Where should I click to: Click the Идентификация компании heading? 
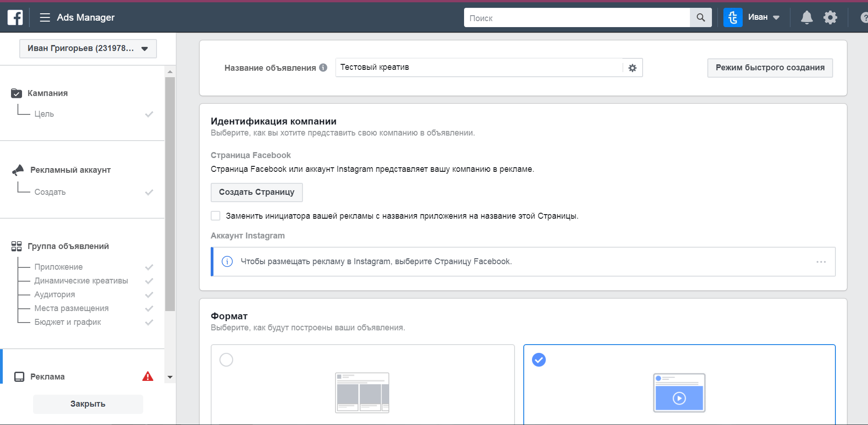tap(274, 121)
